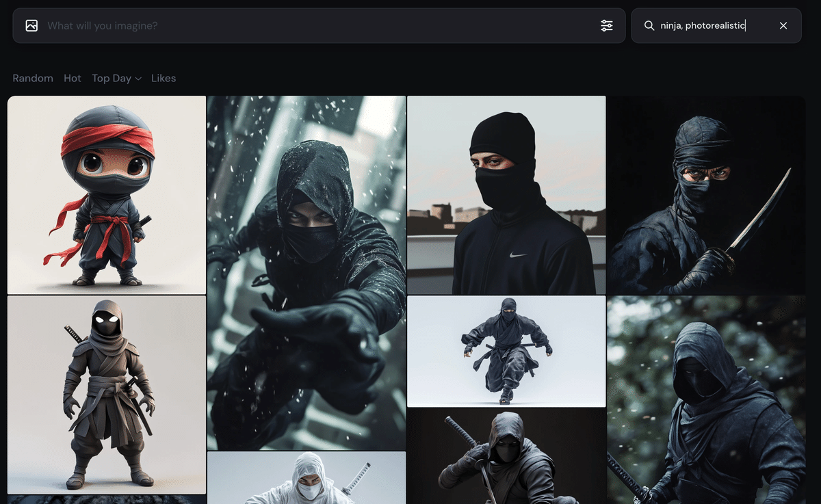Click the image upload icon in prompt bar
This screenshot has width=821, height=504.
(x=31, y=25)
